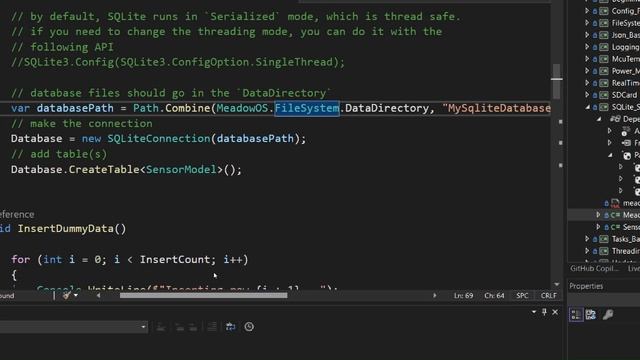The image size is (640, 360).
Task: Click the McuTem project C# icon
Action: pos(604,59)
